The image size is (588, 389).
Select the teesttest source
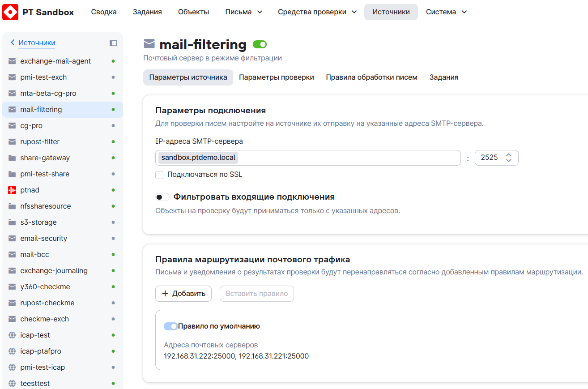coord(63,384)
